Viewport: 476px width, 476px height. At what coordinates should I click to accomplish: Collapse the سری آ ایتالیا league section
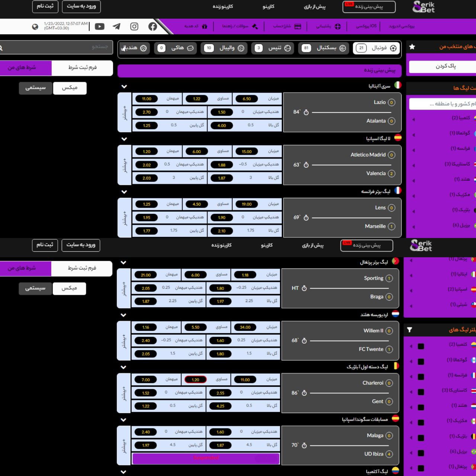124,86
